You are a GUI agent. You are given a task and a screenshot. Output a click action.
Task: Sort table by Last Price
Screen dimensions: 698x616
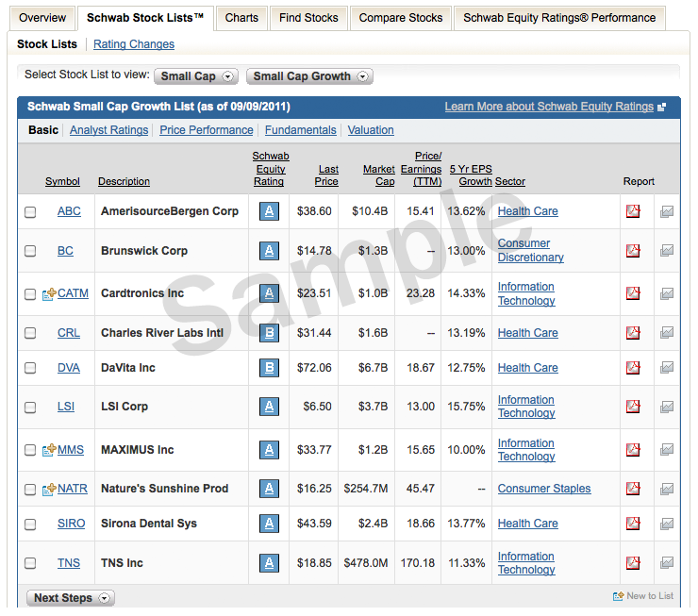click(327, 175)
